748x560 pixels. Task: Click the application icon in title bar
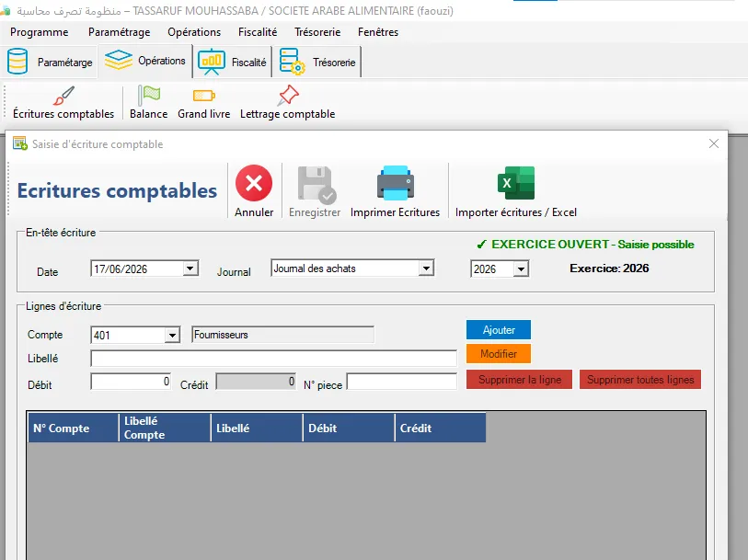pyautogui.click(x=5, y=10)
